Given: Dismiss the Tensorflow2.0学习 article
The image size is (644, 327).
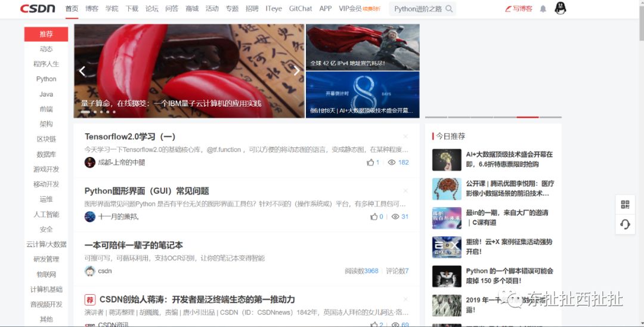Looking at the screenshot, I should [x=405, y=137].
